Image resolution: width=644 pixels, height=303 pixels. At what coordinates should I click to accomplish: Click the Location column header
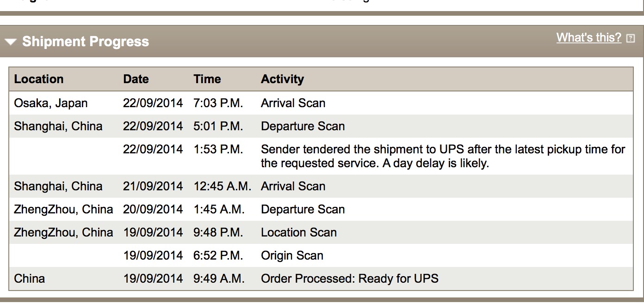point(39,79)
